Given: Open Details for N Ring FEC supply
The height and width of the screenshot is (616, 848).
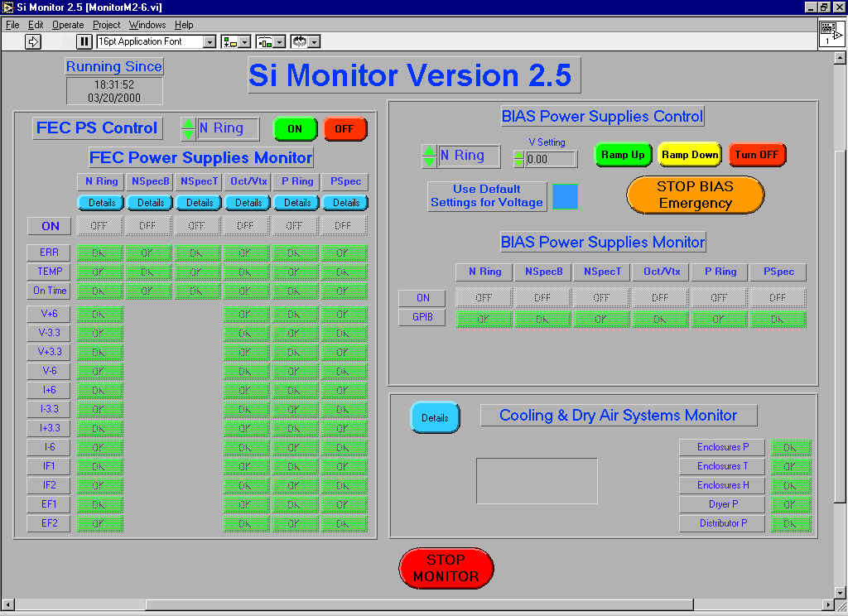Looking at the screenshot, I should pyautogui.click(x=102, y=203).
